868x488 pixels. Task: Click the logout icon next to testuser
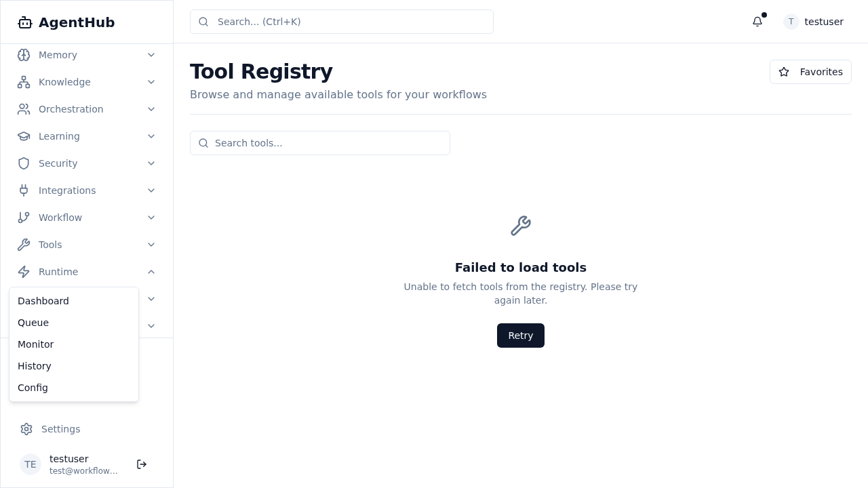(x=142, y=464)
